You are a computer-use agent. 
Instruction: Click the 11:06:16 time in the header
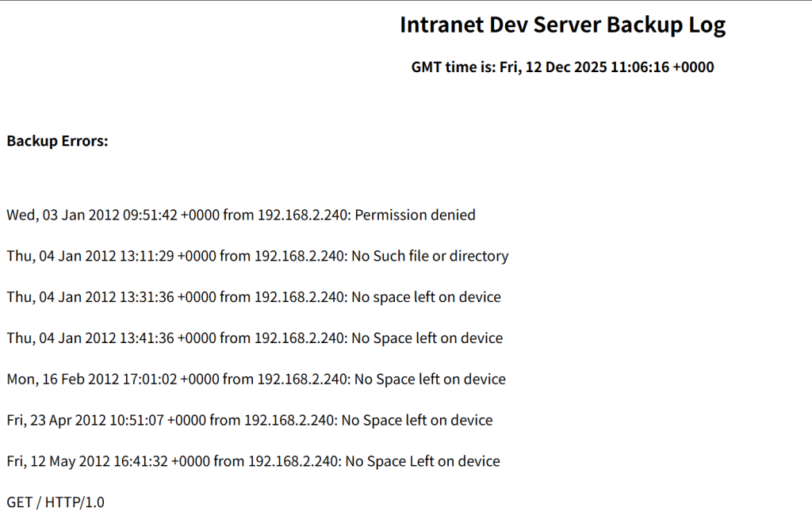639,67
